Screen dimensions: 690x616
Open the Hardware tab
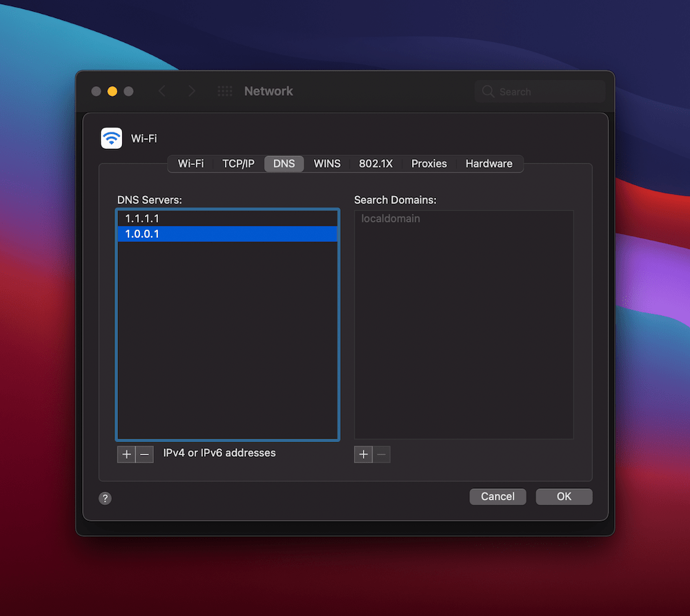tap(489, 163)
